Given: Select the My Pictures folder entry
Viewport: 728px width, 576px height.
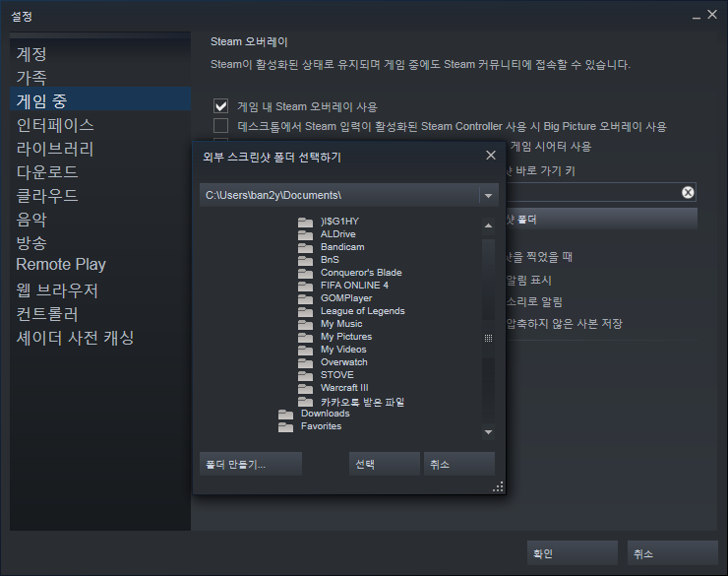Looking at the screenshot, I should 346,337.
